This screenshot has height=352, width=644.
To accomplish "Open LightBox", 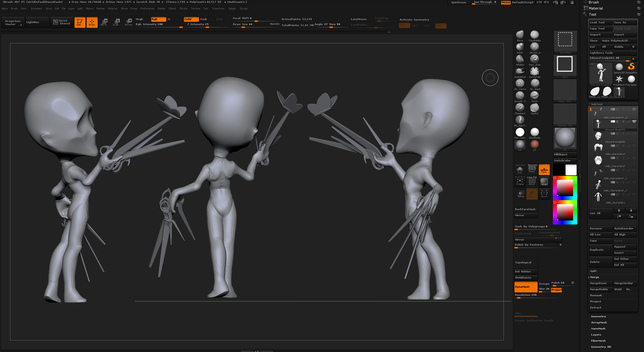I will (37, 22).
